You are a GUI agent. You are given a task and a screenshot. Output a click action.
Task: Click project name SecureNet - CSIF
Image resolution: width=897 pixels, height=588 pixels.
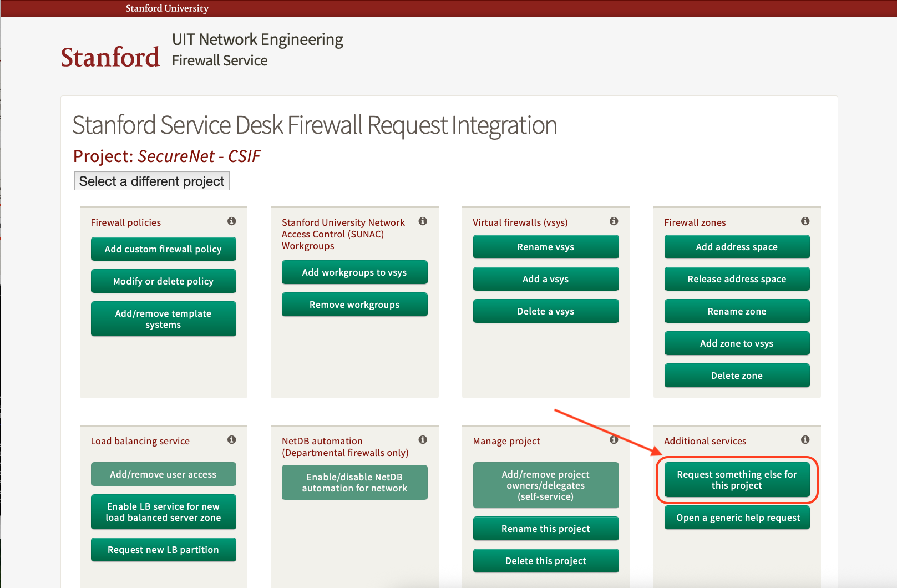tap(199, 156)
